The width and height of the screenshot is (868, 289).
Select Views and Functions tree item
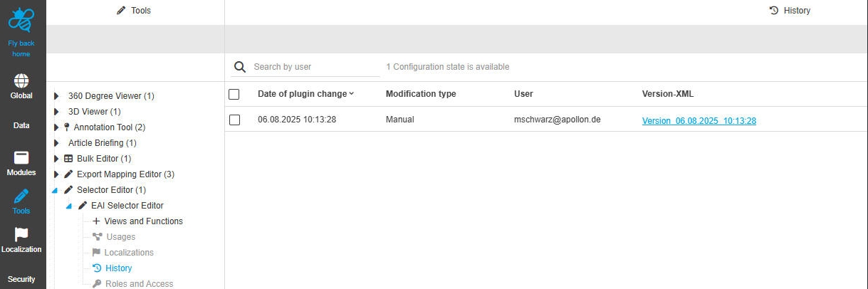coord(143,221)
